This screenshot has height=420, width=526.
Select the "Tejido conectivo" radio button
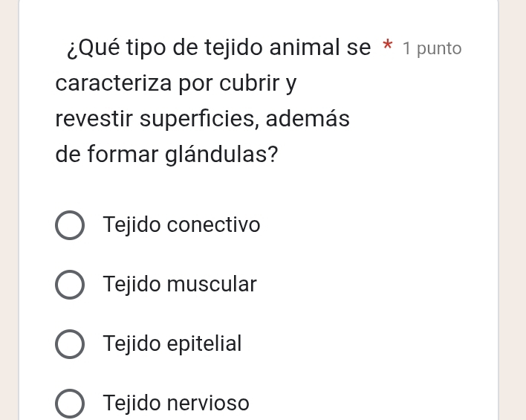[x=70, y=225]
